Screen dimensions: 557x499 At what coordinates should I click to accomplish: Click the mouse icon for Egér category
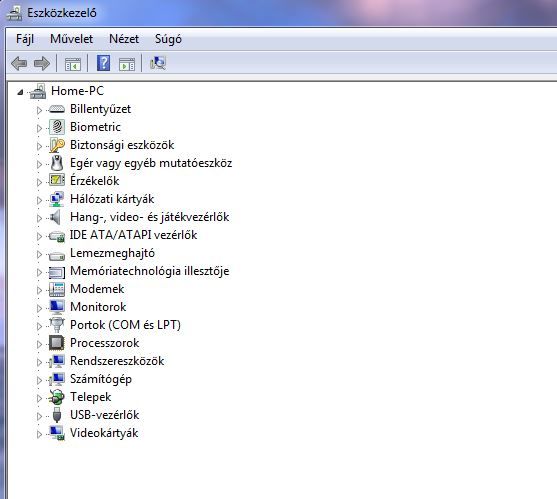tap(57, 163)
